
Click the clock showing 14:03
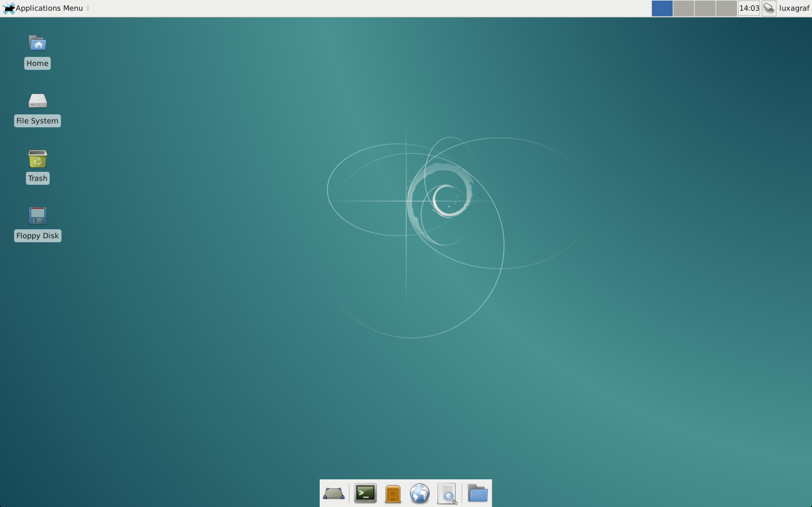[749, 8]
